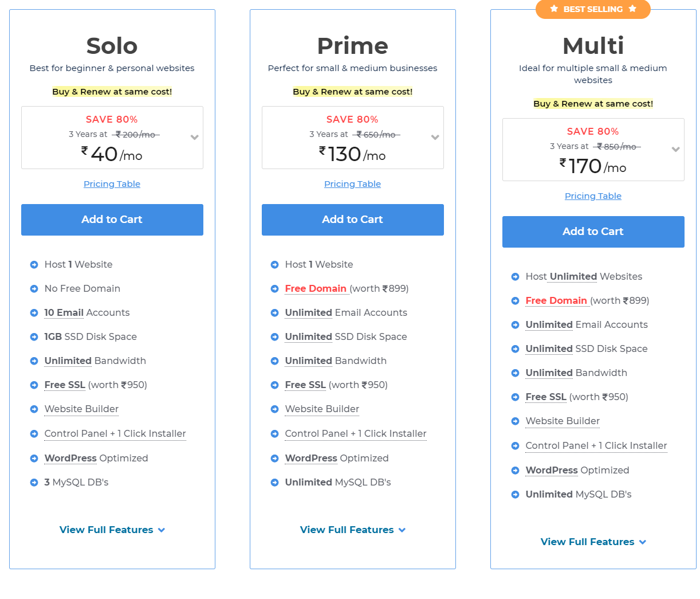The width and height of the screenshot is (700, 599).
Task: Add the Multi plan to cart
Action: [x=593, y=232]
